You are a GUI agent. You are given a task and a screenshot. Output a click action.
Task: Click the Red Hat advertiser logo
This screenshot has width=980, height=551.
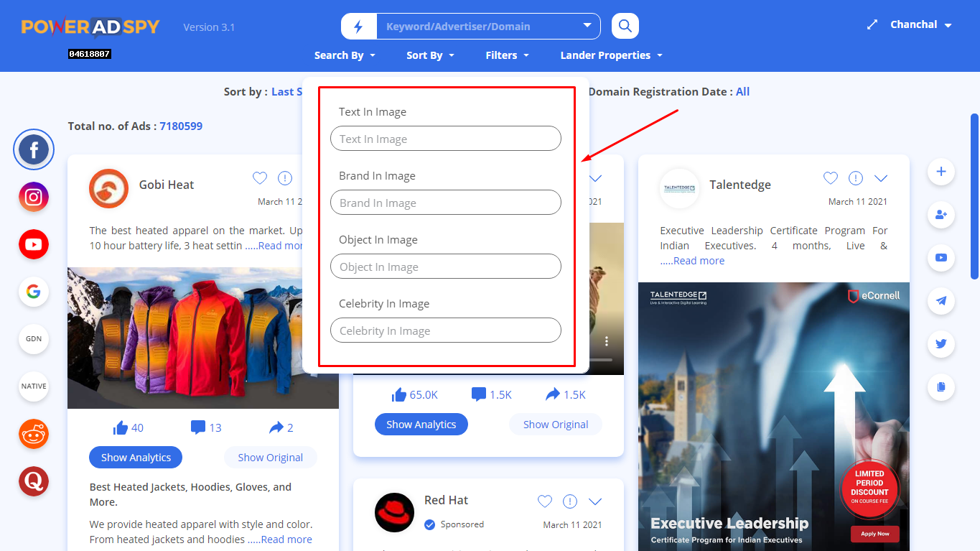click(x=394, y=512)
